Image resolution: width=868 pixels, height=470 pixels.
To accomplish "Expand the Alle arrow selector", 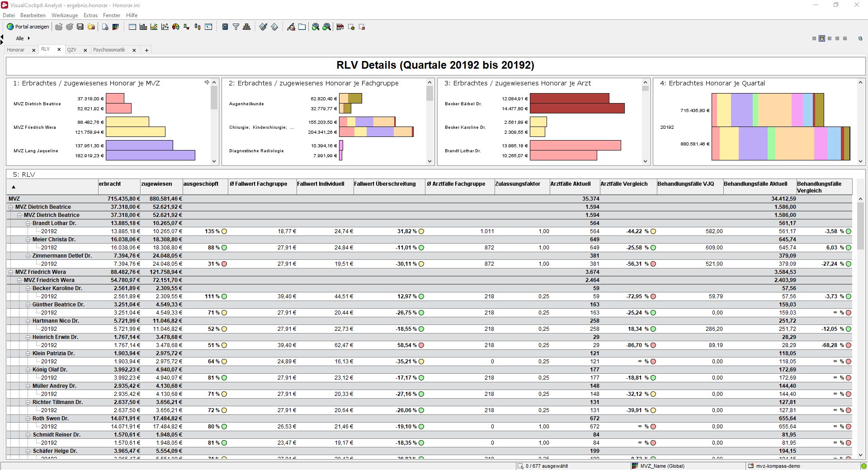I will pyautogui.click(x=29, y=38).
